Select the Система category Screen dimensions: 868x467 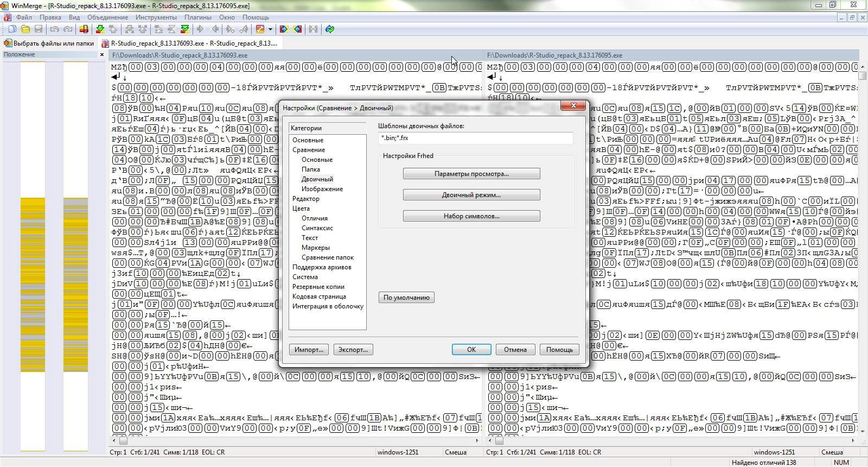pos(305,277)
